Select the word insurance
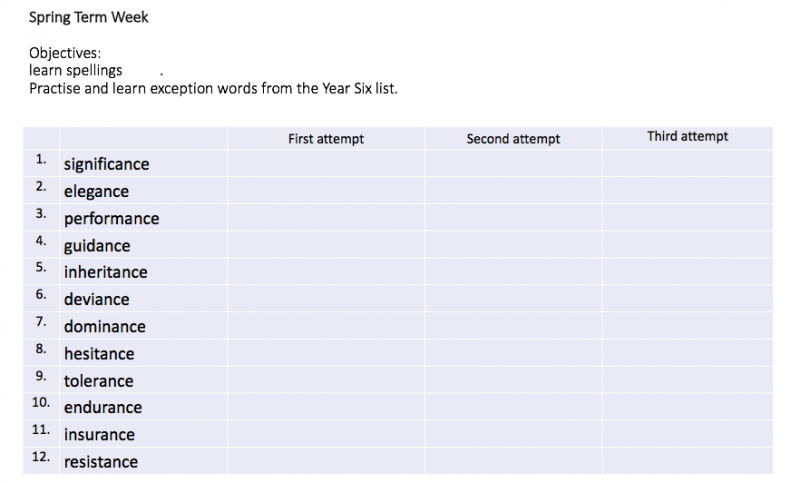The image size is (800, 483). 99,435
